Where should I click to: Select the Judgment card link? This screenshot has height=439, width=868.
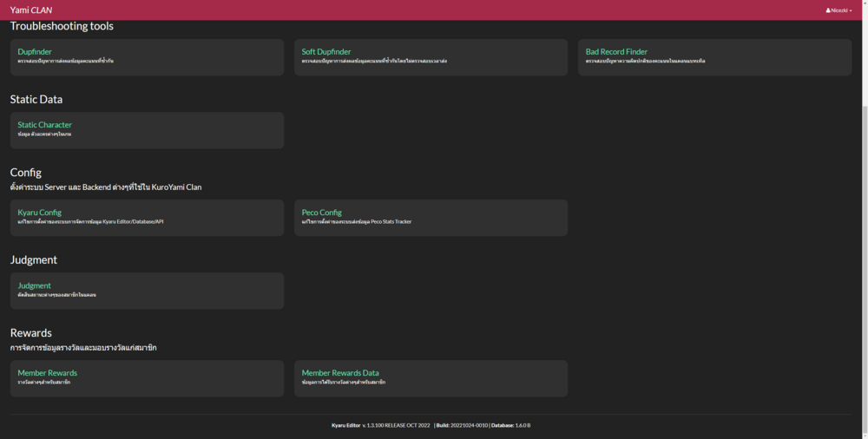34,285
